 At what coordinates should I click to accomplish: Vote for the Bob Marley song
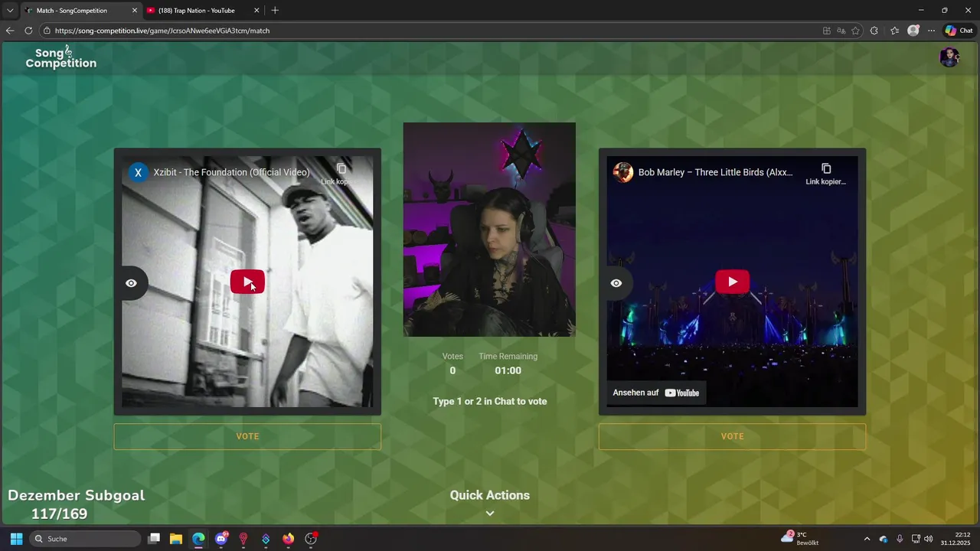pyautogui.click(x=732, y=436)
